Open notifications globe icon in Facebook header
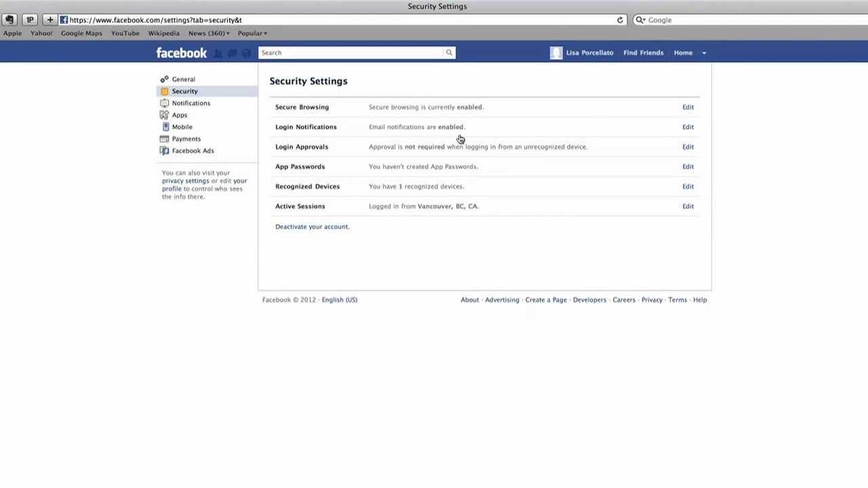The height and width of the screenshot is (488, 868). point(246,53)
